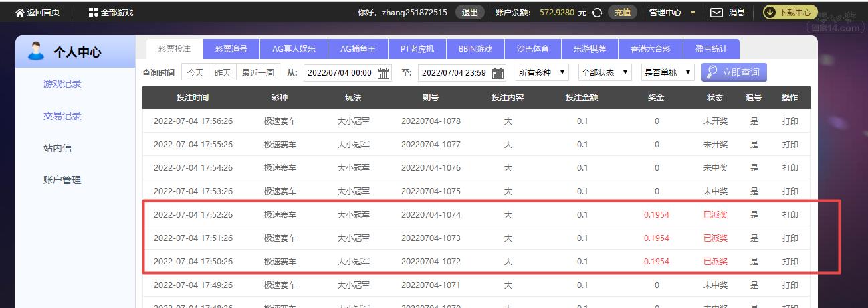Click account balance 572.9280
Viewport: 868px width, 308px height.
(557, 13)
